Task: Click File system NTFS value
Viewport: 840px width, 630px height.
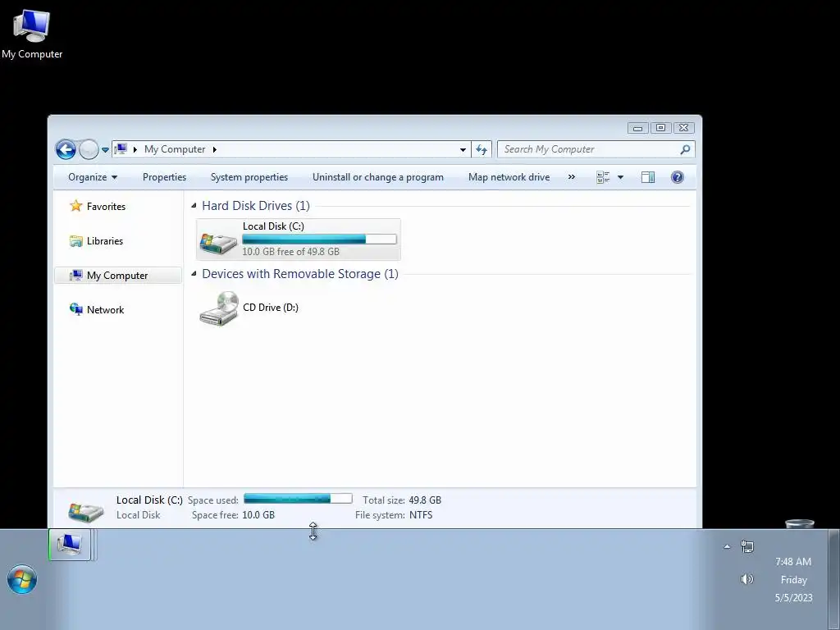Action: [421, 515]
